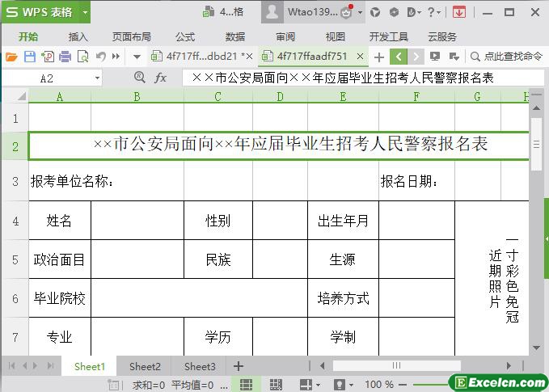Open the 云服务 ribbon tab
This screenshot has width=549, height=392.
[x=442, y=36]
